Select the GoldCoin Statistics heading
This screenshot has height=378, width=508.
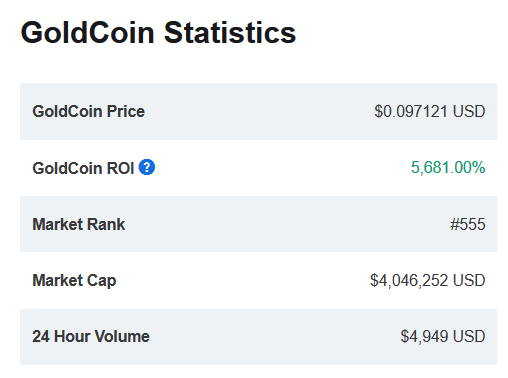[158, 33]
